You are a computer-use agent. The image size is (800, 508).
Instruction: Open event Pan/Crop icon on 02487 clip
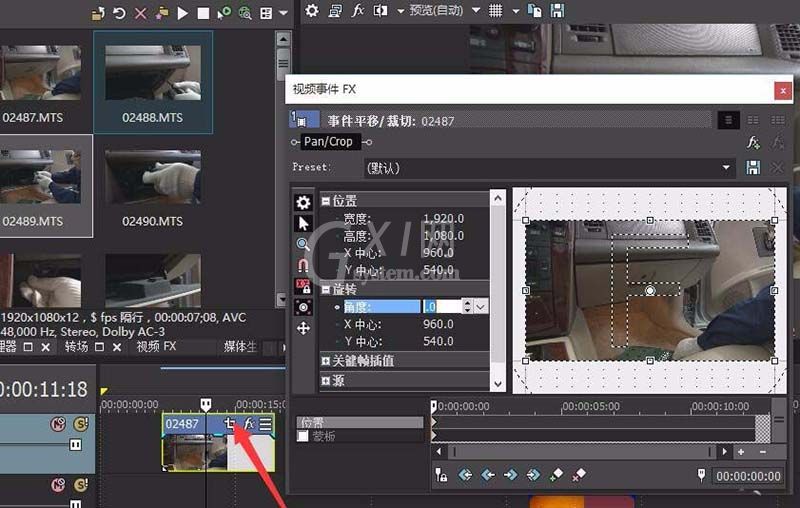pos(230,423)
